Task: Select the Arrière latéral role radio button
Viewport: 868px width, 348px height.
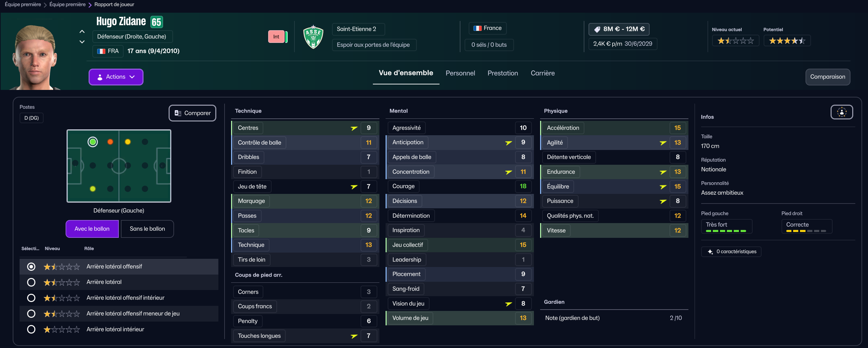Action: 31,282
